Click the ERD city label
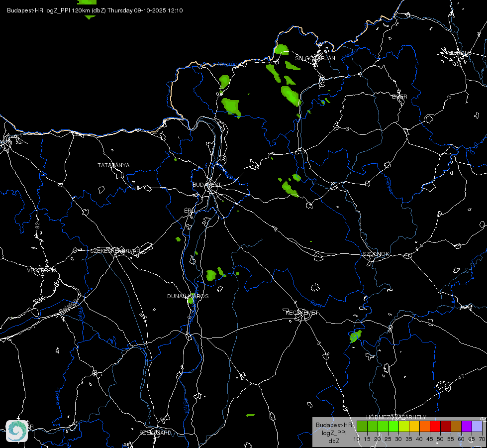This screenshot has width=487, height=448. (190, 211)
